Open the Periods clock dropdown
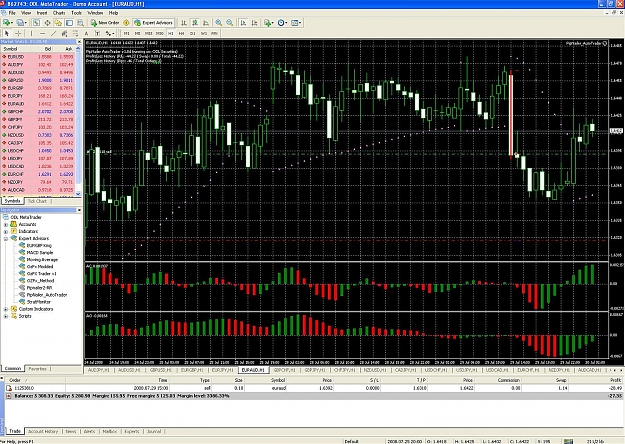Image resolution: width=625 pixels, height=444 pixels. coord(282,23)
